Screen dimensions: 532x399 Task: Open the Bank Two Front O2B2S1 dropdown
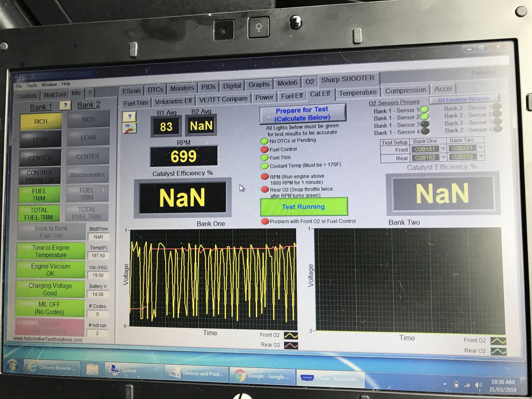tap(481, 148)
